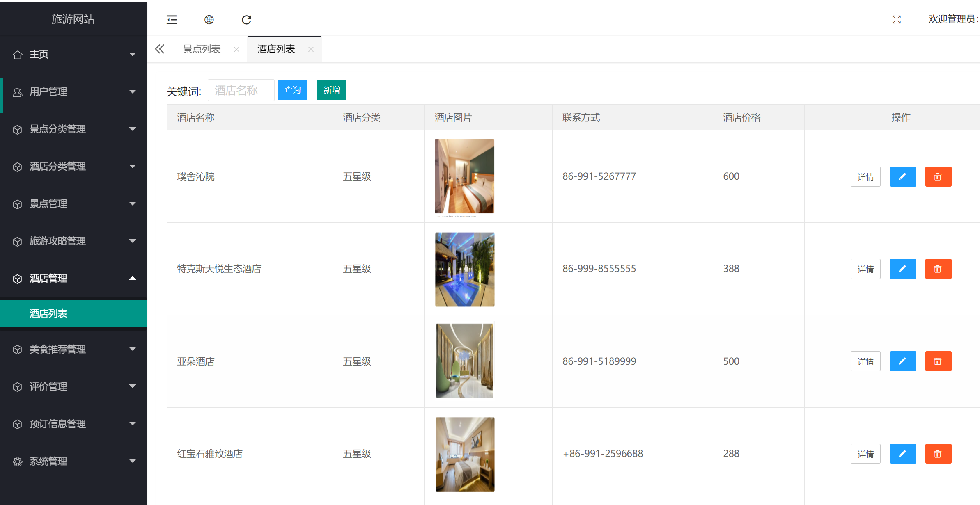This screenshot has width=980, height=505.
Task: Expand the 系统管理 menu
Action: tap(73, 461)
